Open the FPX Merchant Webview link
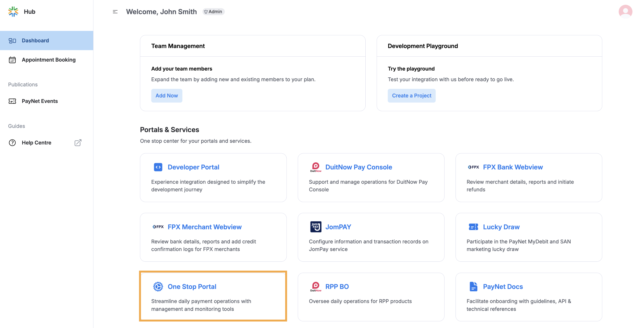This screenshot has height=328, width=644. [x=204, y=227]
